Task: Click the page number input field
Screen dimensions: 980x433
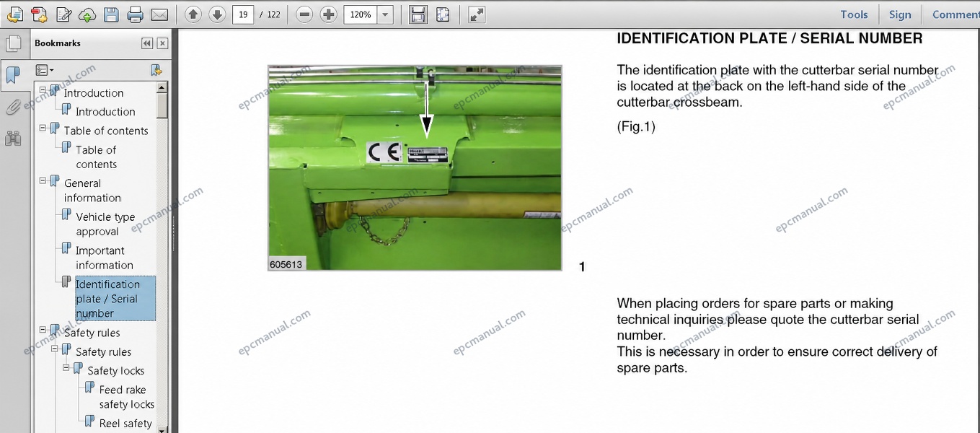Action: tap(243, 14)
